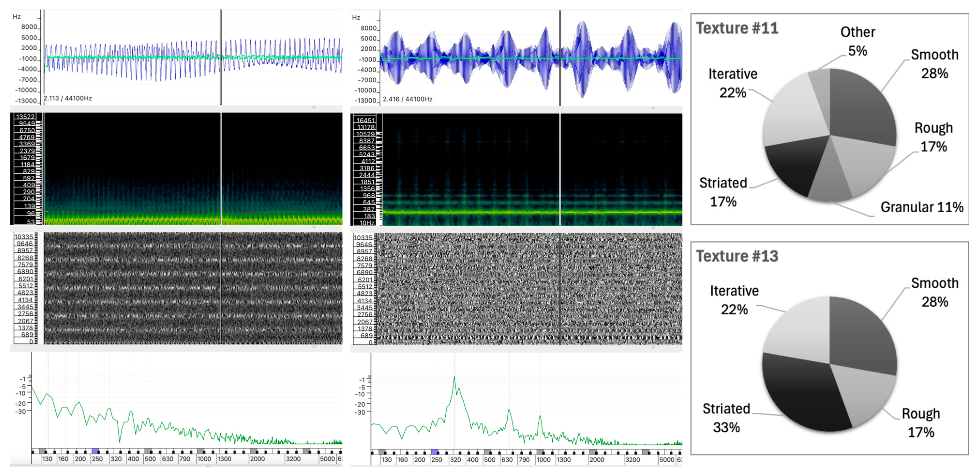Click the playhead line in the 2.416 / 44100Hz waveform

560,58
